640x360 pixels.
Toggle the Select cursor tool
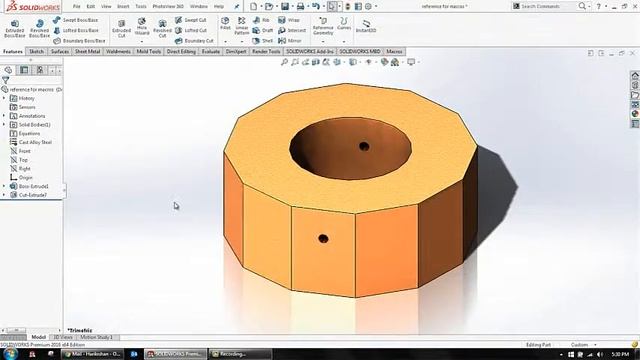click(x=332, y=7)
